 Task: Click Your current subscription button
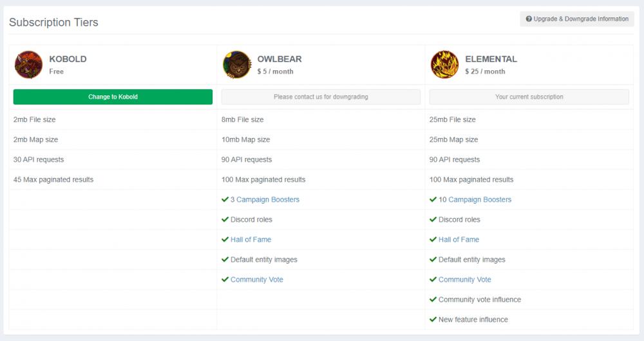coord(529,97)
